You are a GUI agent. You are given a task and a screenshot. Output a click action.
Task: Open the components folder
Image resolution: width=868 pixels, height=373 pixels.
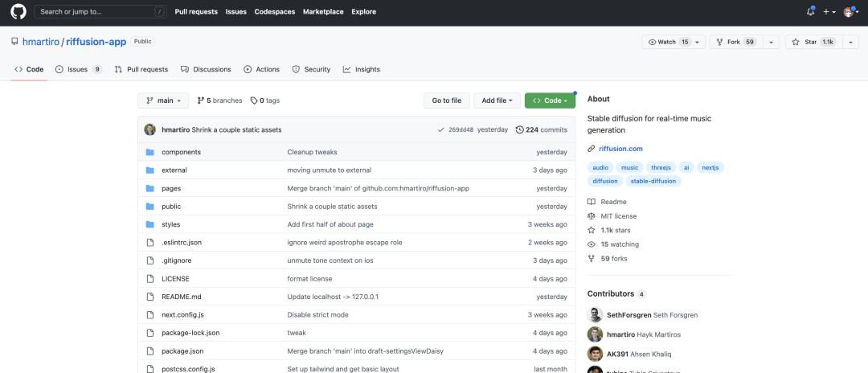coord(181,152)
